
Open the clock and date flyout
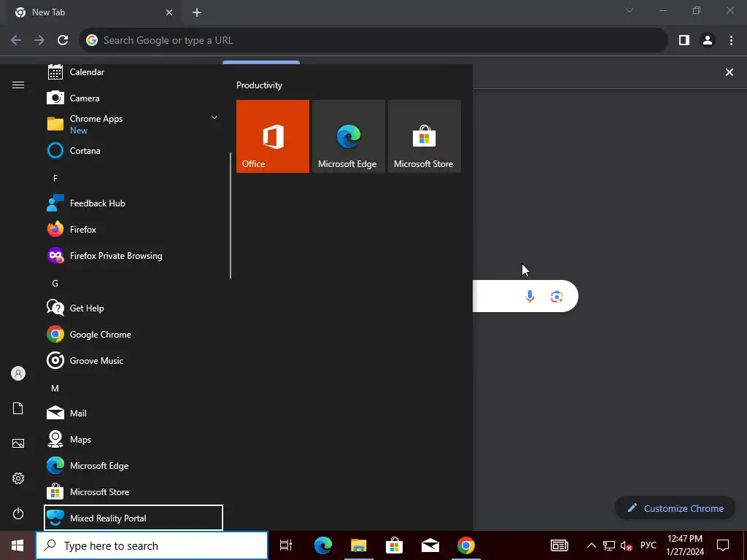pyautogui.click(x=685, y=545)
